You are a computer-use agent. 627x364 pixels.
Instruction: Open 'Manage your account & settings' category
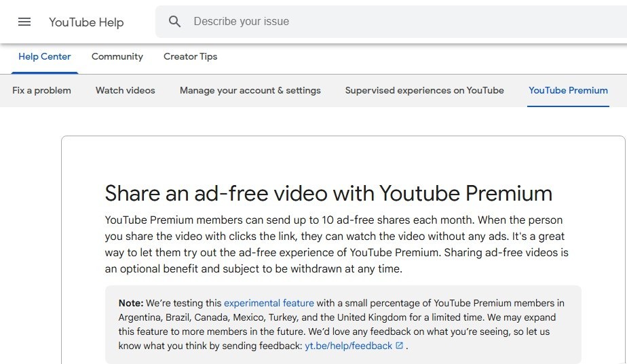click(x=250, y=90)
